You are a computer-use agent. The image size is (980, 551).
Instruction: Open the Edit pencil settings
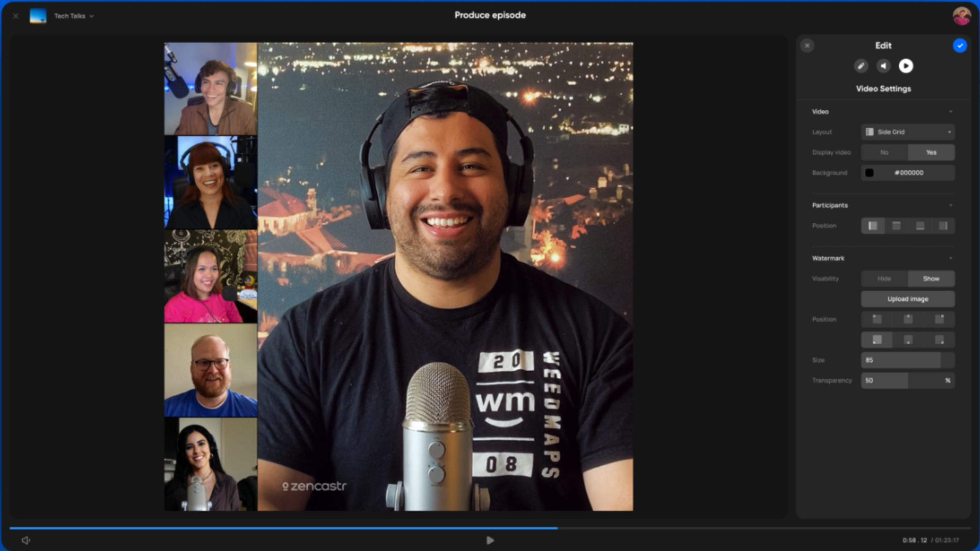[x=861, y=66]
